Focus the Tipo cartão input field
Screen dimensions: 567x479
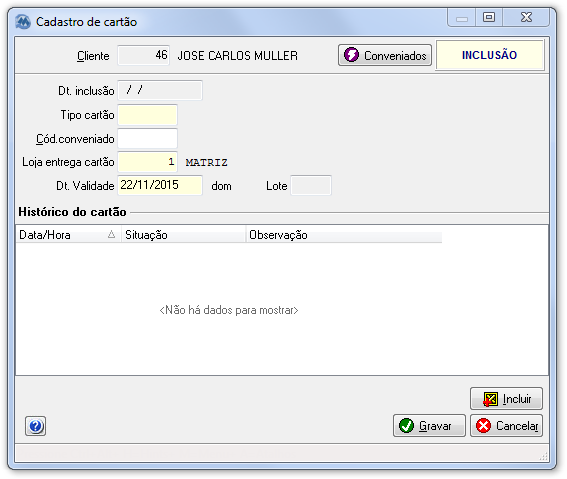pos(148,115)
